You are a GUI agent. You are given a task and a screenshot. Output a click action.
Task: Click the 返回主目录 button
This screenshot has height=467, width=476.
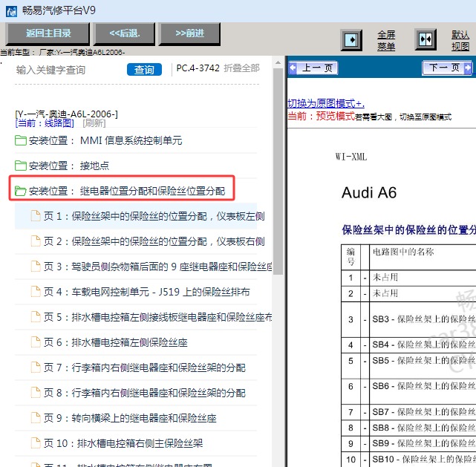tap(48, 33)
